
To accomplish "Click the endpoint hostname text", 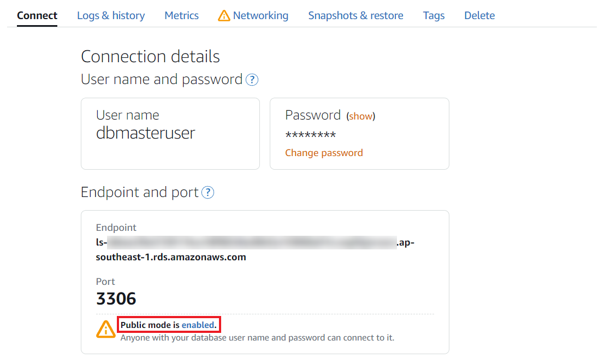I will (x=255, y=249).
